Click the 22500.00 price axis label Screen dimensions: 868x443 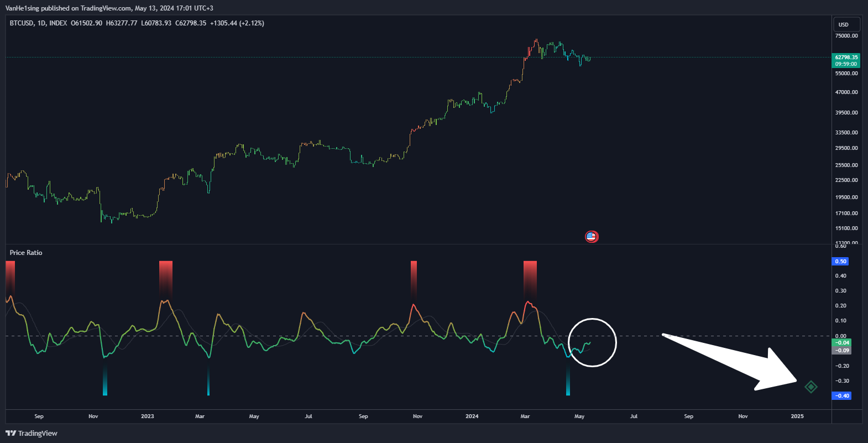846,180
